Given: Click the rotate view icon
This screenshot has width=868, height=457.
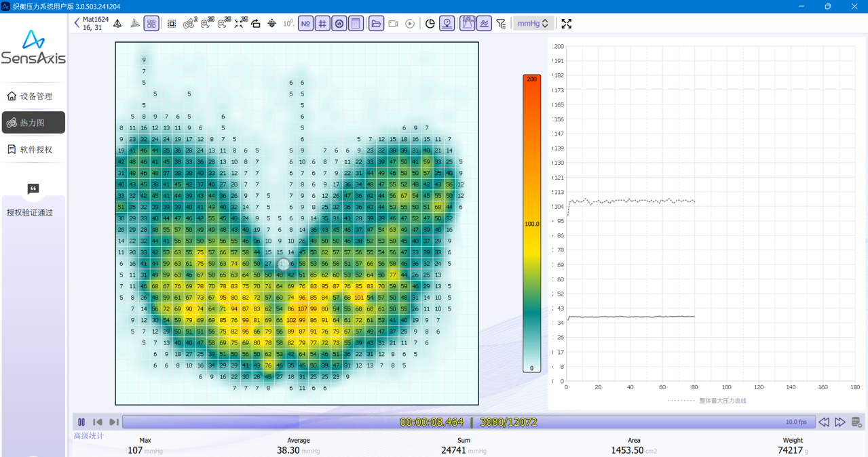Looking at the screenshot, I should pyautogui.click(x=256, y=24).
